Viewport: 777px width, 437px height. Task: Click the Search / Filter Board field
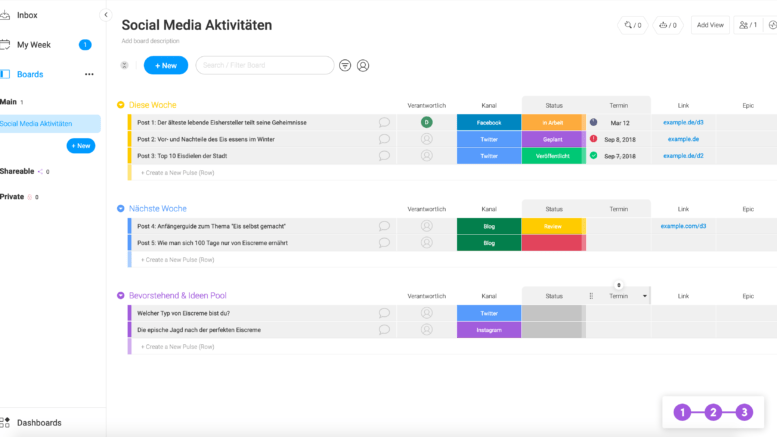point(264,65)
